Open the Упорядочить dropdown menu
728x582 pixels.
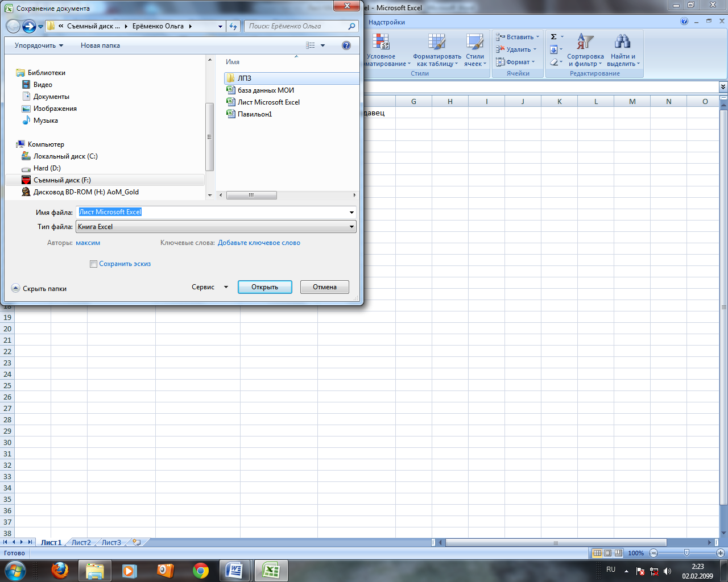coord(39,45)
